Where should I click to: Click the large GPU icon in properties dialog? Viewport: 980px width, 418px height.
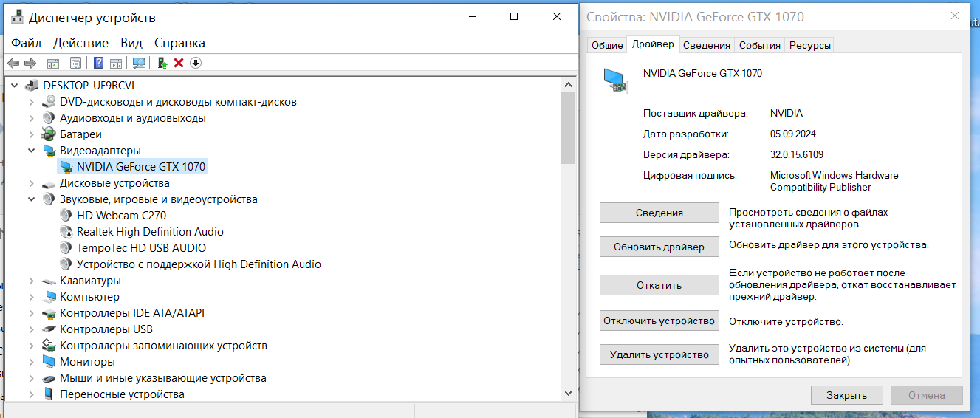[x=616, y=80]
